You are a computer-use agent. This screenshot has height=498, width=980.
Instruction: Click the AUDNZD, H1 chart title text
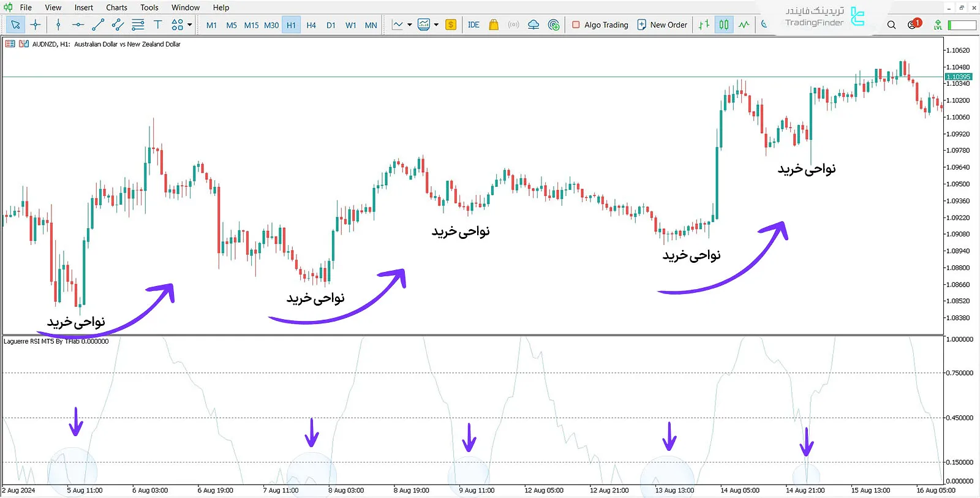click(106, 44)
